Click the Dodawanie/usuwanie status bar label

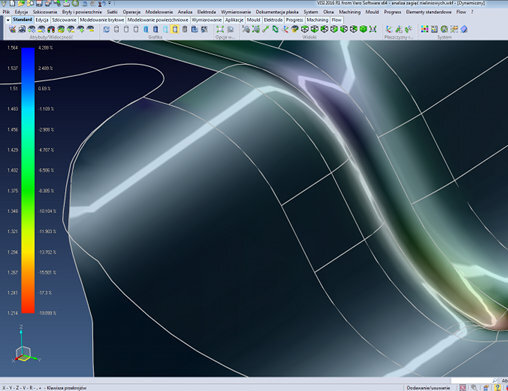tap(428, 388)
